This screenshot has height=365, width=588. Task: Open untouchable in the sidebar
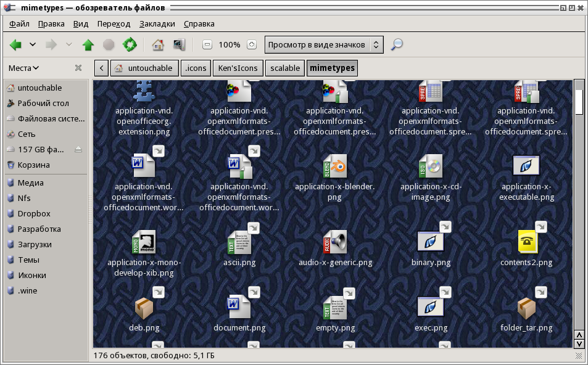tap(46, 88)
